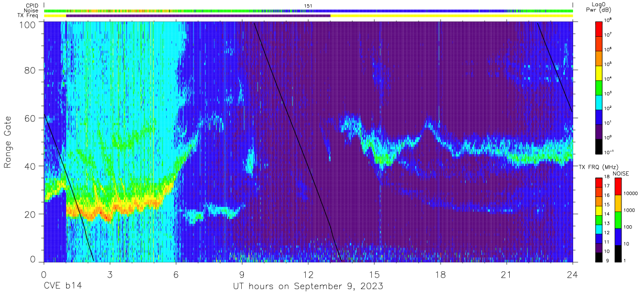The height and width of the screenshot is (297, 644).
Task: Click the y-axis range gate label '80'
Action: pyautogui.click(x=30, y=70)
